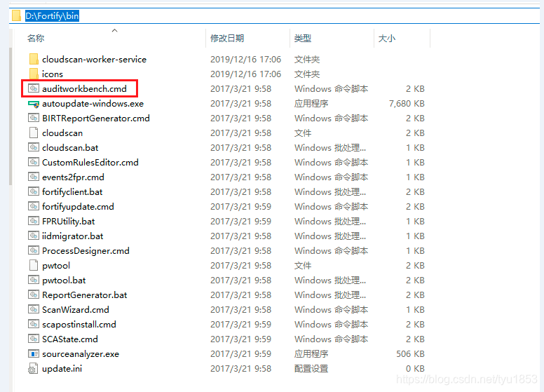This screenshot has width=544, height=392.
Task: Select the file name fortifyupdate.cmd
Action: click(x=78, y=207)
